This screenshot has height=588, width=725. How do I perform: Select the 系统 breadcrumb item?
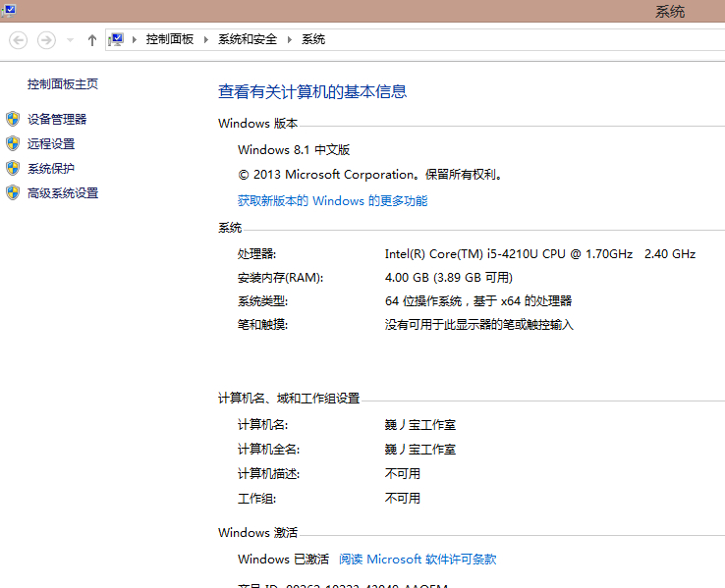313,39
